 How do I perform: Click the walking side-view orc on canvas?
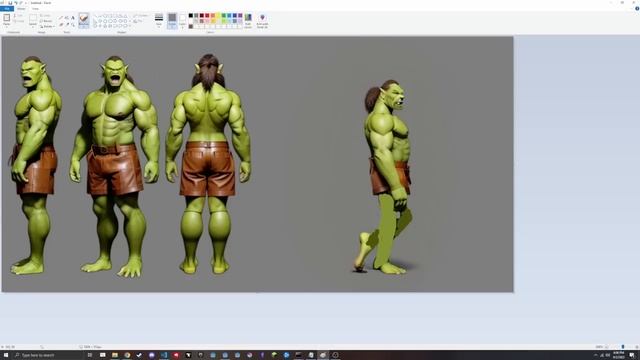pos(386,177)
